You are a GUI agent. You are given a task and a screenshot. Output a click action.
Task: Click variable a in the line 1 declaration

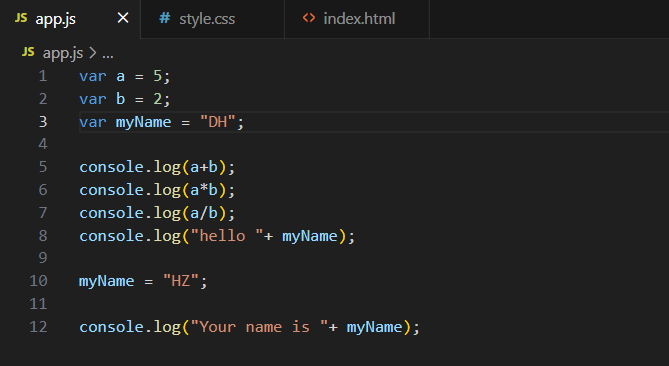pos(120,76)
